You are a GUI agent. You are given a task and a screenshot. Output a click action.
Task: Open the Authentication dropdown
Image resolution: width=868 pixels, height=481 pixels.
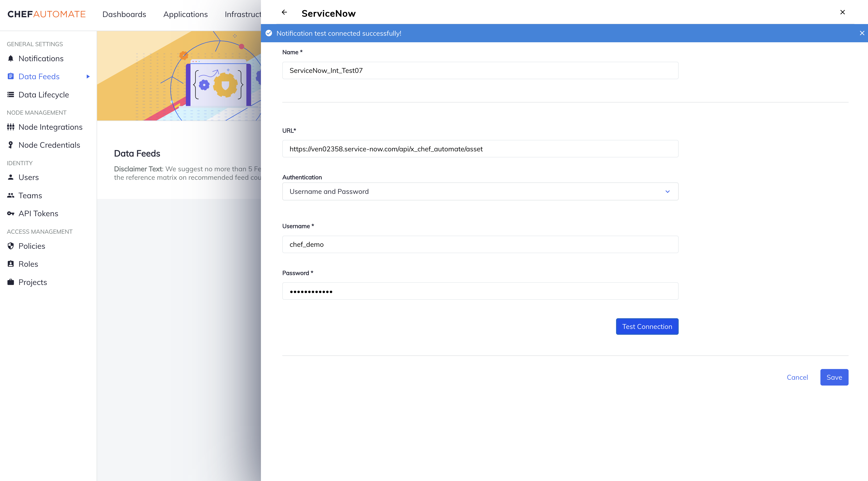(x=480, y=192)
